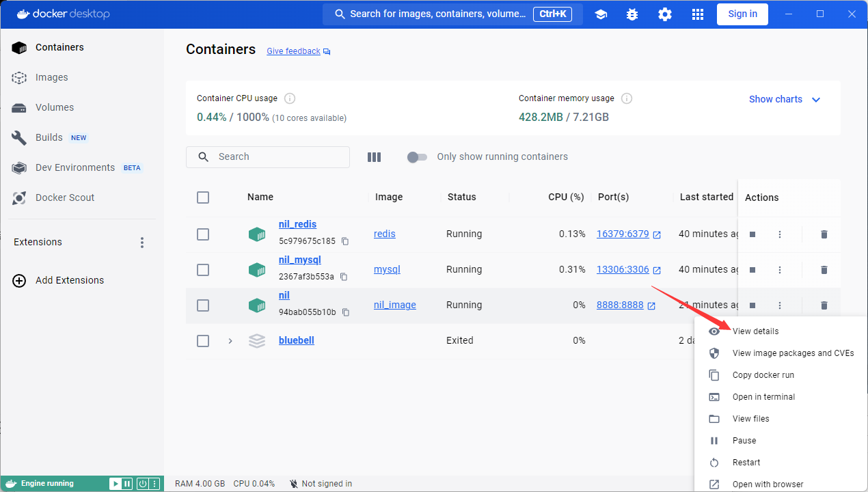Viewport: 868px width, 492px height.
Task: Toggle Only show running containers
Action: (x=417, y=157)
